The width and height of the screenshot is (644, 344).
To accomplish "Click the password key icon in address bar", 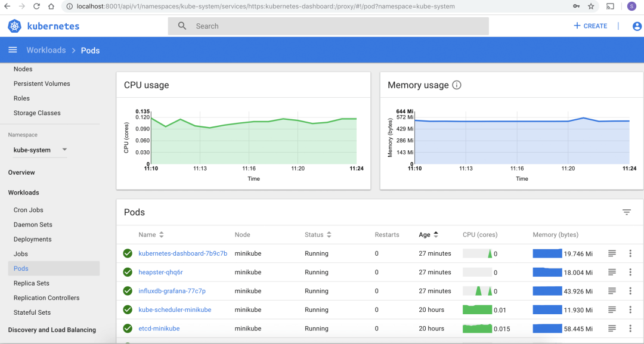I will [x=576, y=6].
